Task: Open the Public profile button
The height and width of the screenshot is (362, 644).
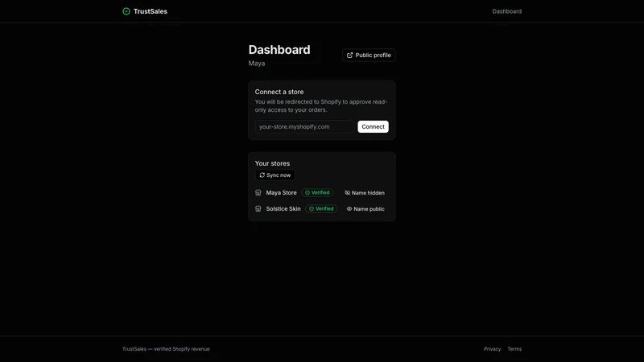Action: click(x=369, y=55)
